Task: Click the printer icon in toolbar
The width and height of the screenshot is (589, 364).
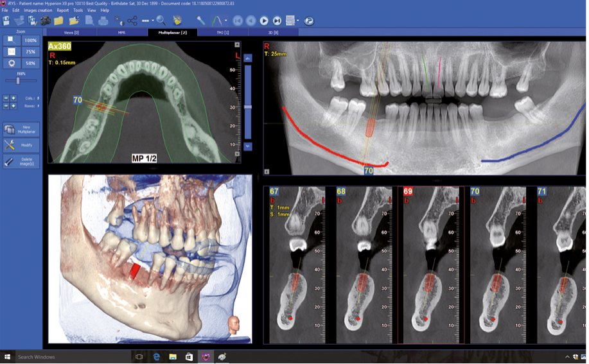Action: click(103, 21)
